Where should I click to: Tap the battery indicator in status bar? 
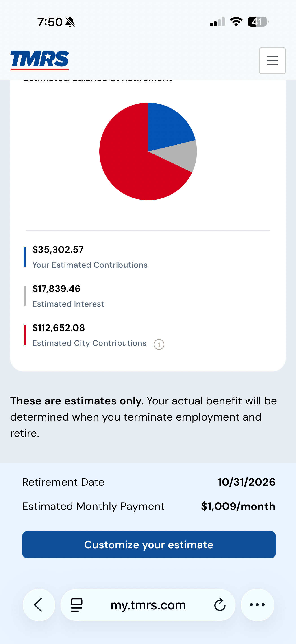258,22
